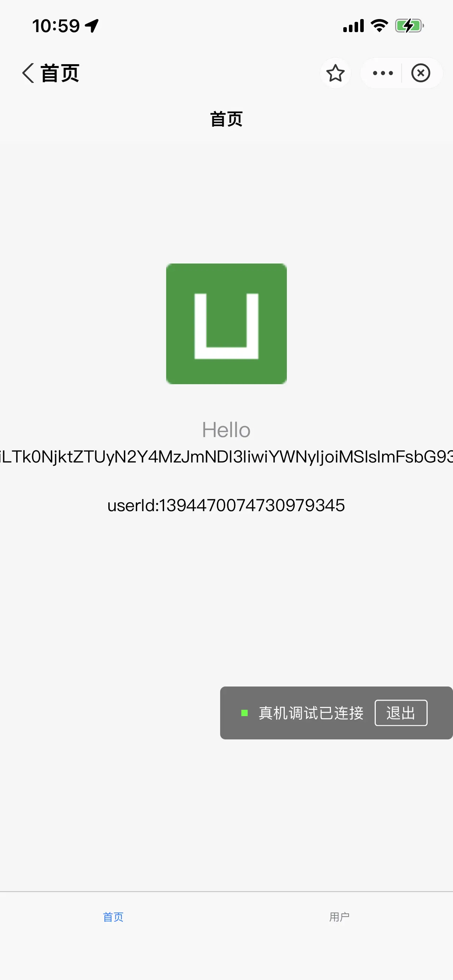This screenshot has width=453, height=980.
Task: Select the 首页 bottom tab
Action: (113, 917)
